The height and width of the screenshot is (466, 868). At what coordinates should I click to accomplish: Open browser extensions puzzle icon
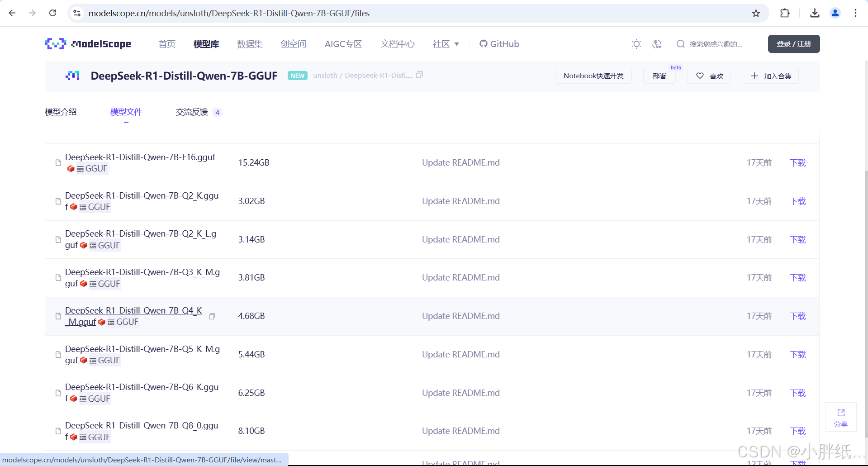pos(785,13)
